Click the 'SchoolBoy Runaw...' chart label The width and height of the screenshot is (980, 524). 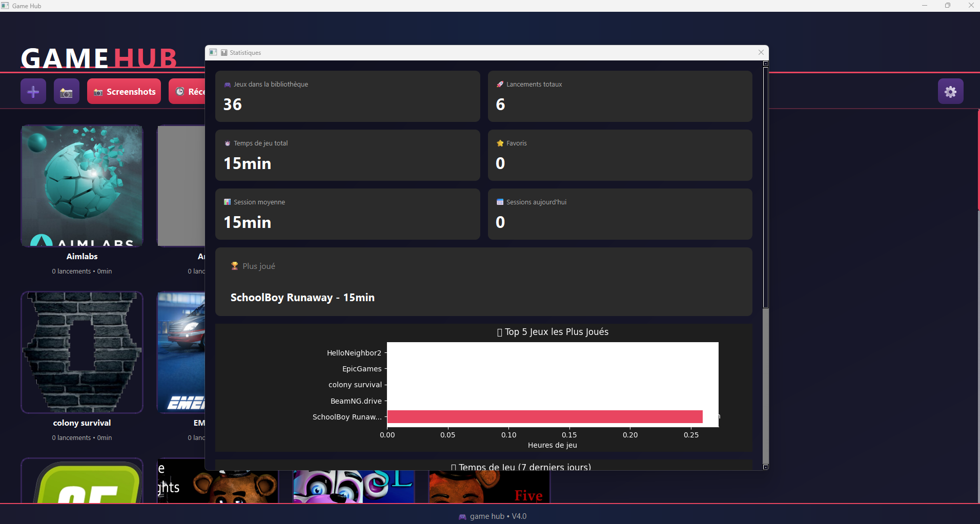pyautogui.click(x=348, y=417)
